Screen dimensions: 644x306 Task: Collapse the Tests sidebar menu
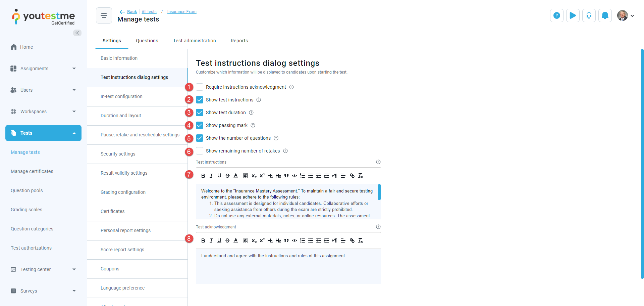(x=43, y=133)
